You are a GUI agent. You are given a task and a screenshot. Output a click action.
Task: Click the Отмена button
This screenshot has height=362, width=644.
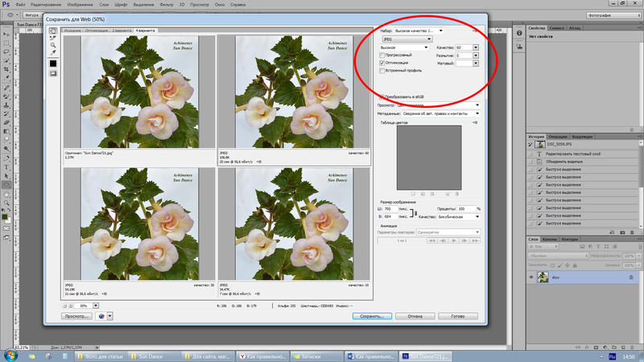416,316
